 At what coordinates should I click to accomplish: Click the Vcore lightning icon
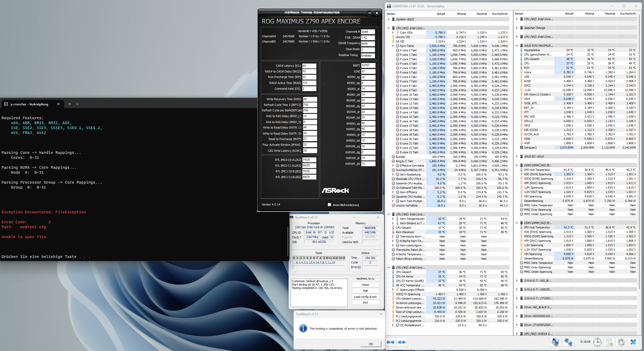(x=522, y=72)
